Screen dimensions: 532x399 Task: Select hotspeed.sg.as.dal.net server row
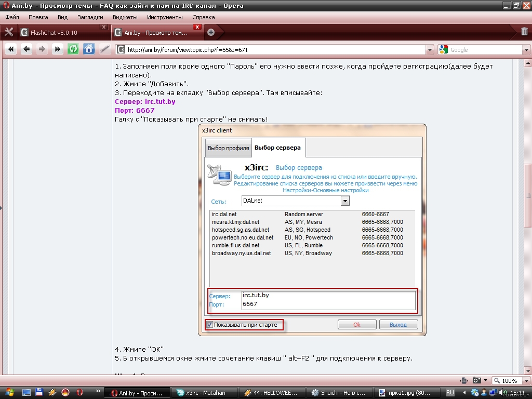[x=312, y=230]
